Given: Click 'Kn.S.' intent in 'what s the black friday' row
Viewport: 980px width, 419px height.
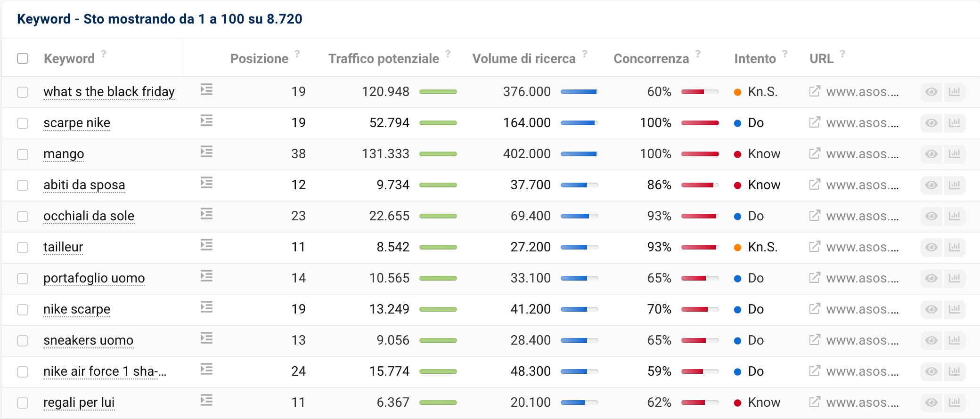Looking at the screenshot, I should coord(763,92).
